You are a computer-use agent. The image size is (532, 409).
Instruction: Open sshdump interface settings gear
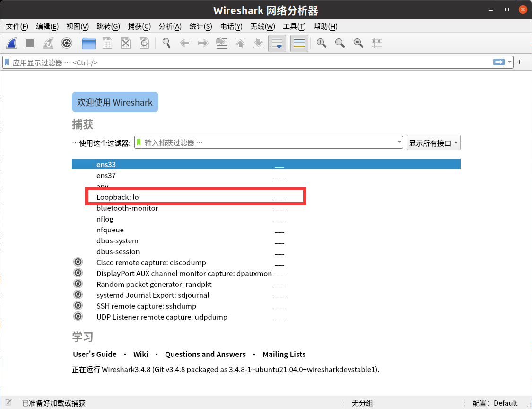tap(78, 305)
